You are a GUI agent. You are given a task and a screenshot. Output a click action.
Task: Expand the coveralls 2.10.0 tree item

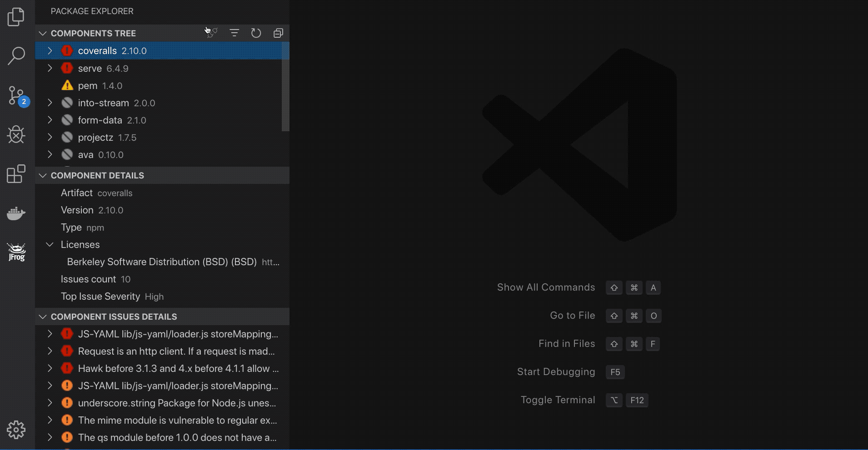click(50, 50)
